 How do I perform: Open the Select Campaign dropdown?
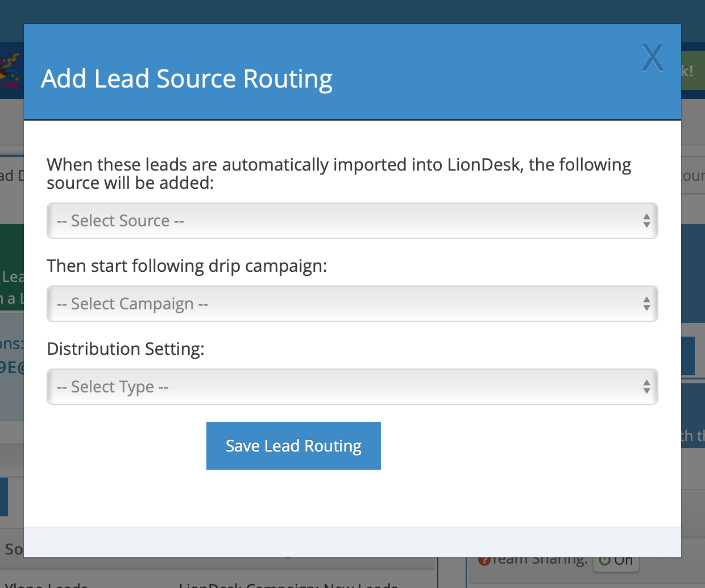tap(351, 304)
